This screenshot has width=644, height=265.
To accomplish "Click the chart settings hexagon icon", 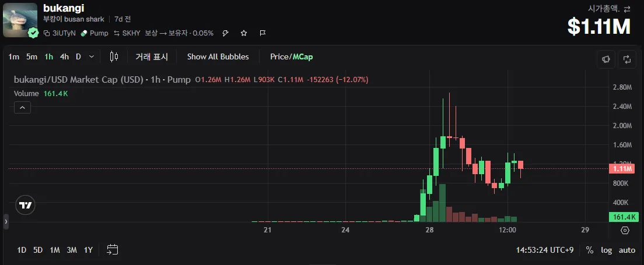I will (x=625, y=230).
